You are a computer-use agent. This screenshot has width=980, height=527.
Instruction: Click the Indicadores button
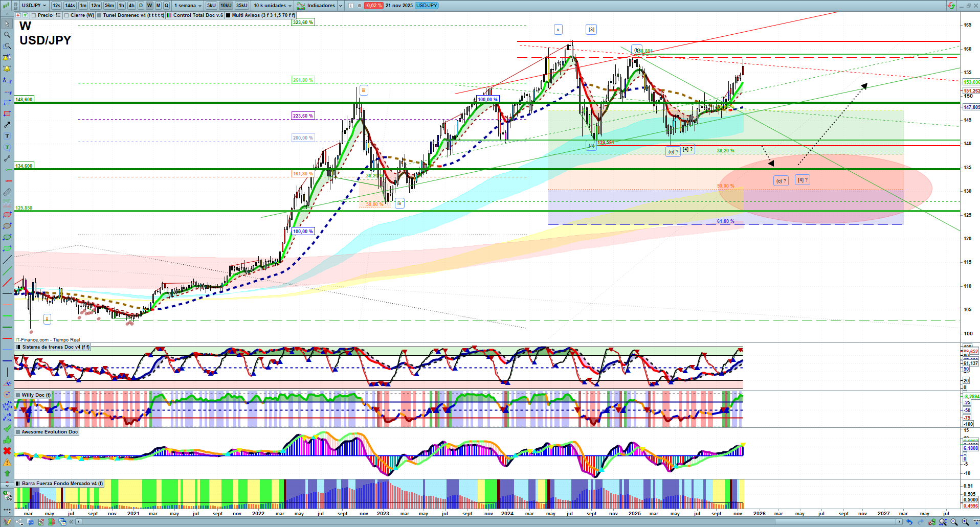[x=317, y=6]
